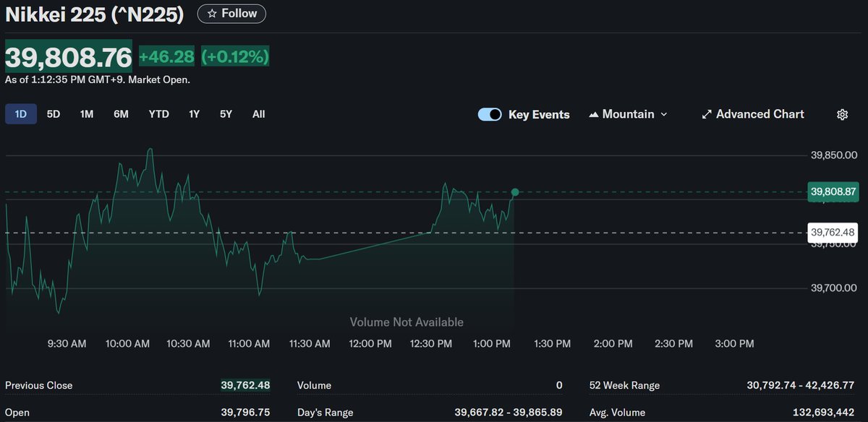Click the +46.28 change value
The height and width of the screenshot is (422, 868).
(167, 57)
